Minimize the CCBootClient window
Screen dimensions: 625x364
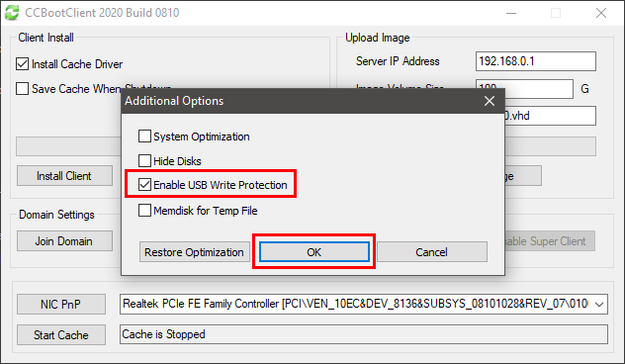coord(511,13)
